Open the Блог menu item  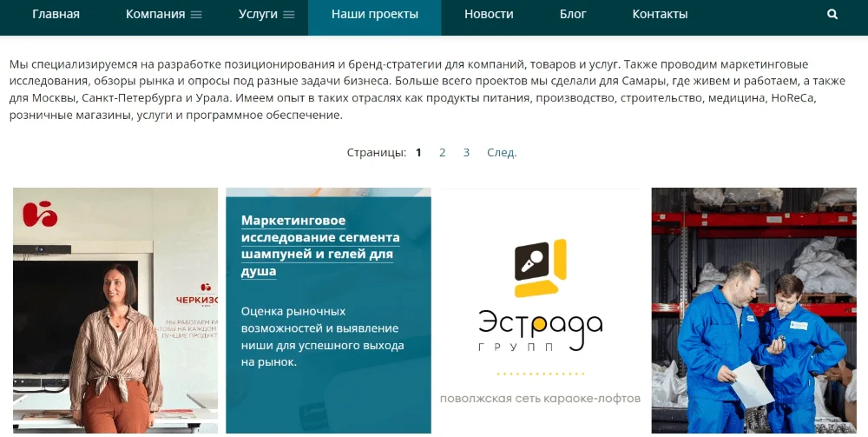point(572,15)
